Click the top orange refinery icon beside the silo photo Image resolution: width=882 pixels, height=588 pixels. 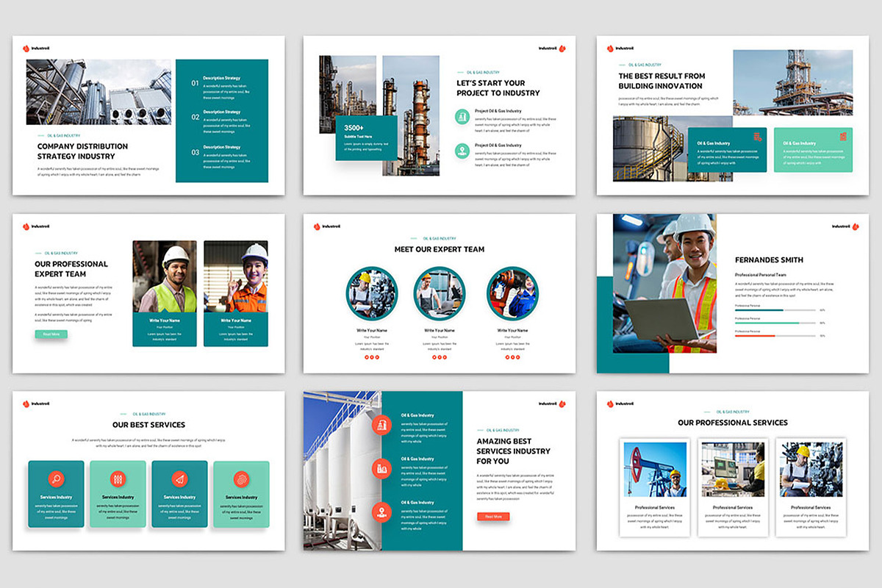pos(381,425)
